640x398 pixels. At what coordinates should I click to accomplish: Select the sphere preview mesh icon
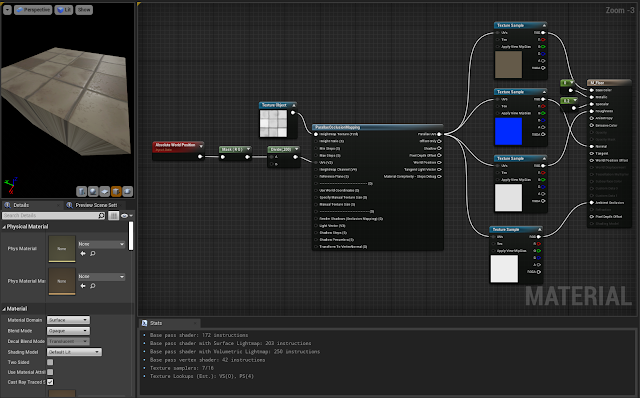[93, 191]
